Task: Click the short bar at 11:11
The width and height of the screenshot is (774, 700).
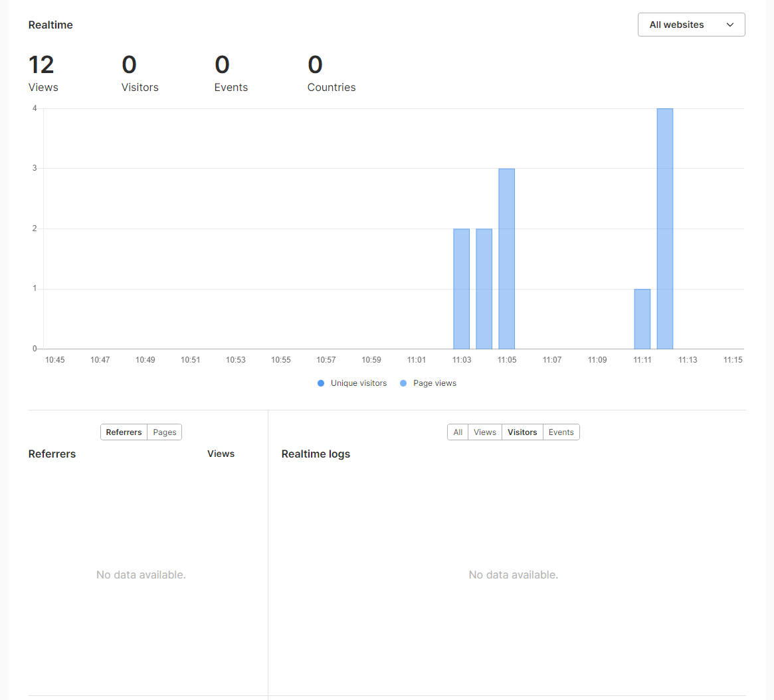Action: click(x=642, y=319)
